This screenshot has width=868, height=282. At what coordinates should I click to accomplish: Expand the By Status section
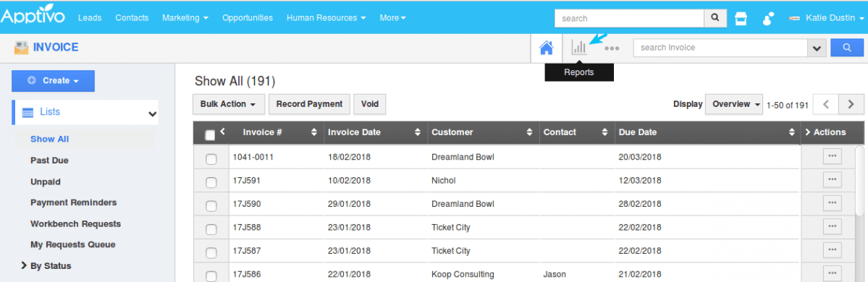(x=24, y=265)
